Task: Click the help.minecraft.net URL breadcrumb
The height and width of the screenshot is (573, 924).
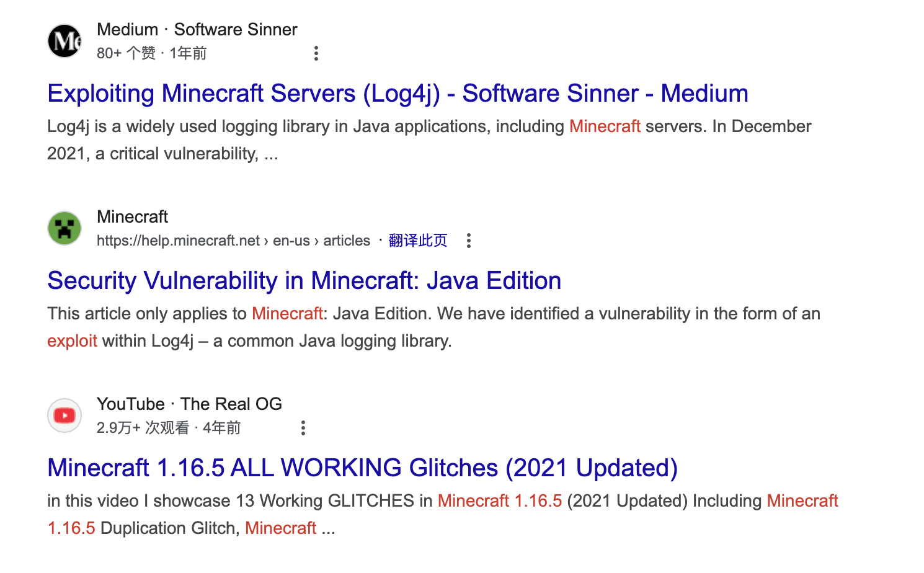Action: [x=233, y=241]
